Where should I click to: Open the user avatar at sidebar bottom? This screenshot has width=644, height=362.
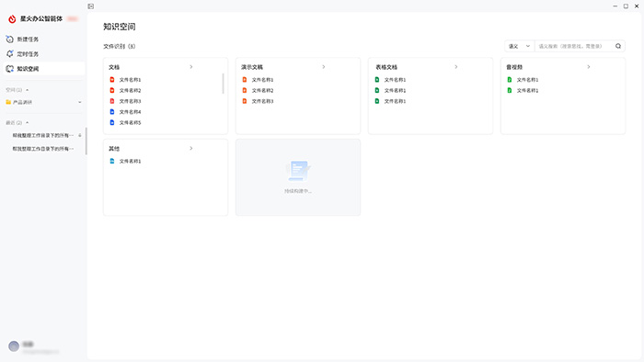(14, 346)
